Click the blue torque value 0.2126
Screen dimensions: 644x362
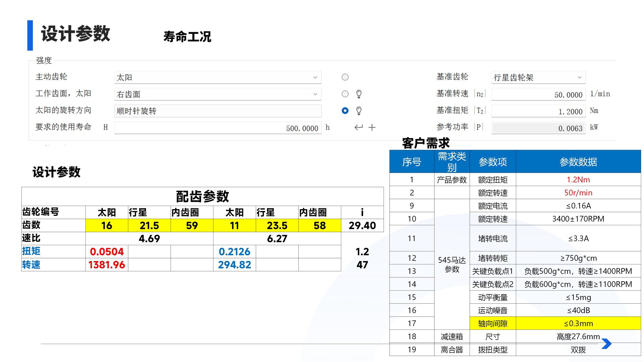pos(234,252)
